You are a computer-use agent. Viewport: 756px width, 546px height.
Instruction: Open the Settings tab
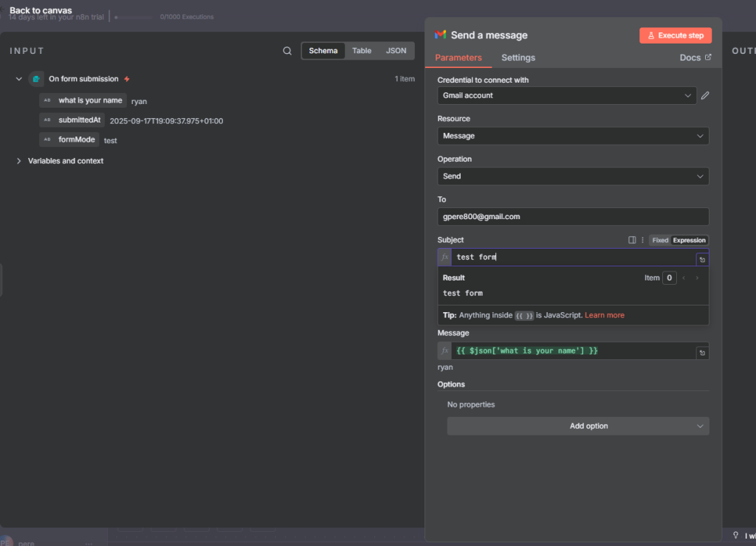click(518, 58)
